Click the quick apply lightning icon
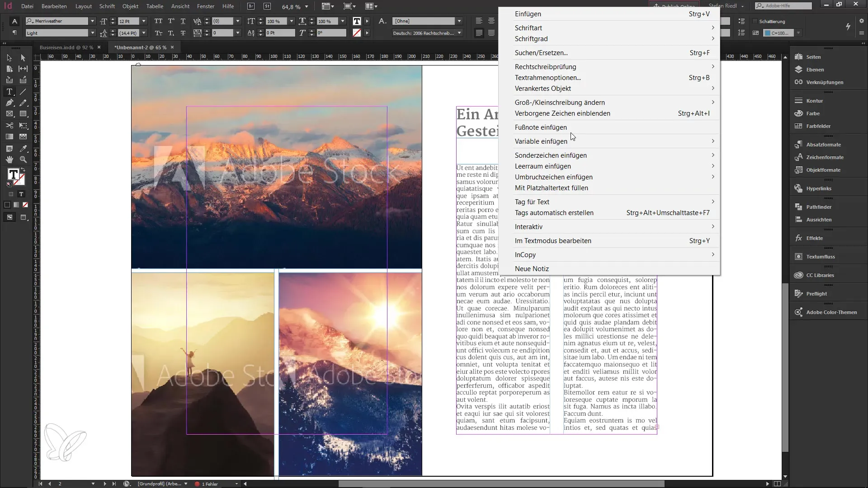This screenshot has width=868, height=488. 848,27
